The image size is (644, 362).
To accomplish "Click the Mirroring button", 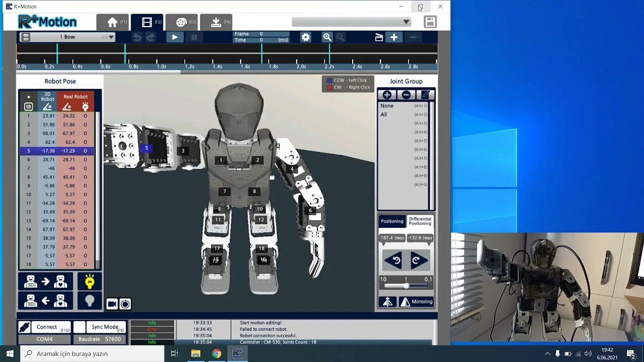I will tap(416, 302).
